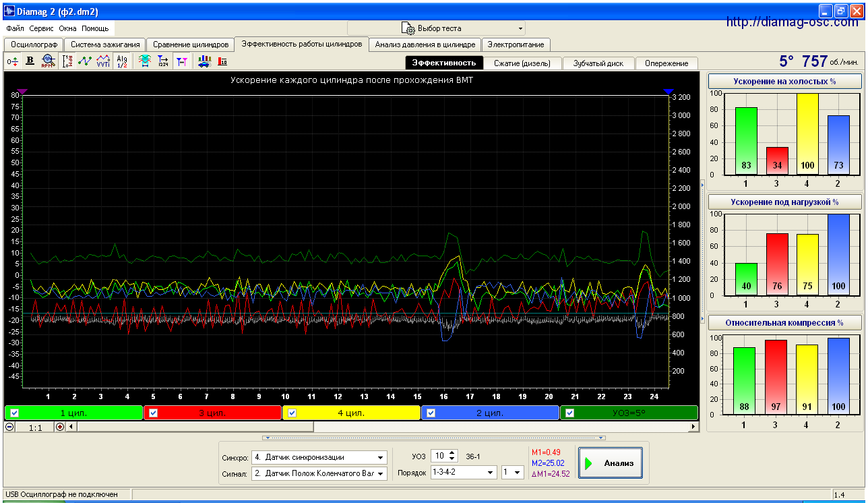The height and width of the screenshot is (503, 868).
Task: Open the dropdown showing value 1
Action: click(512, 473)
